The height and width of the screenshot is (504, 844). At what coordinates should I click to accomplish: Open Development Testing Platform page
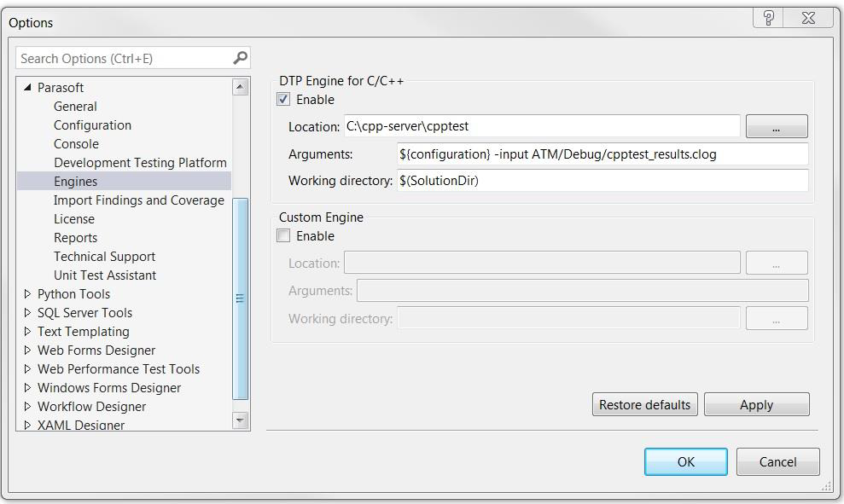pos(140,162)
